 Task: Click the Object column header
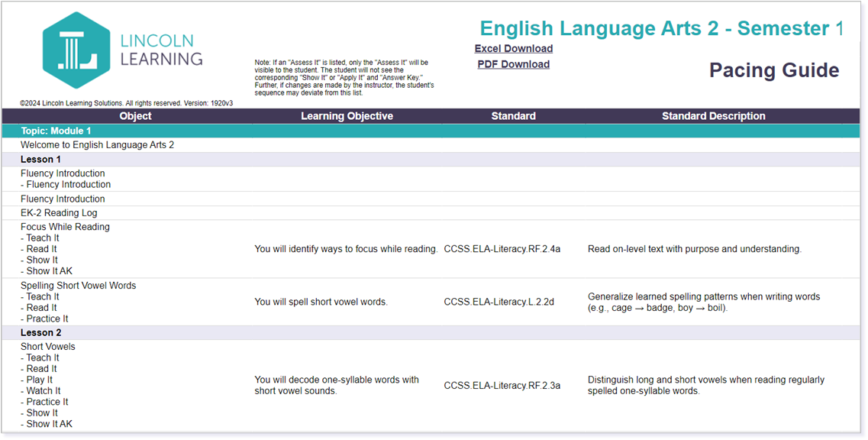pos(136,116)
